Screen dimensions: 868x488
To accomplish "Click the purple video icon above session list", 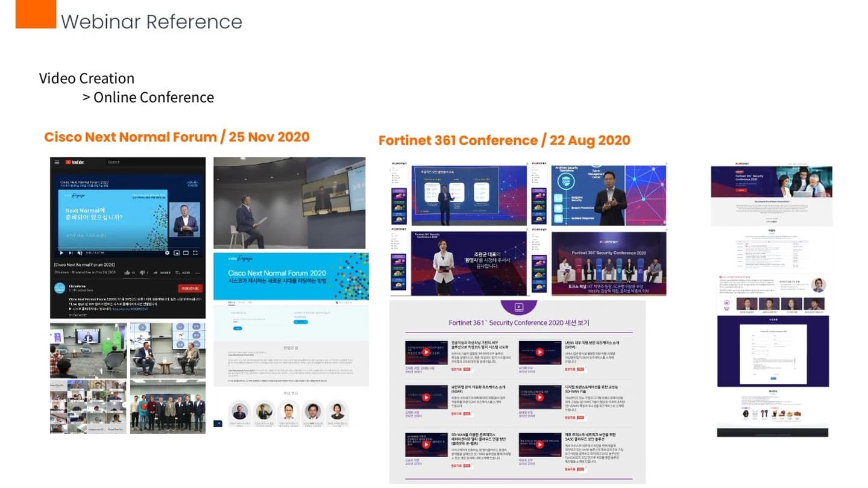I will click(x=518, y=307).
